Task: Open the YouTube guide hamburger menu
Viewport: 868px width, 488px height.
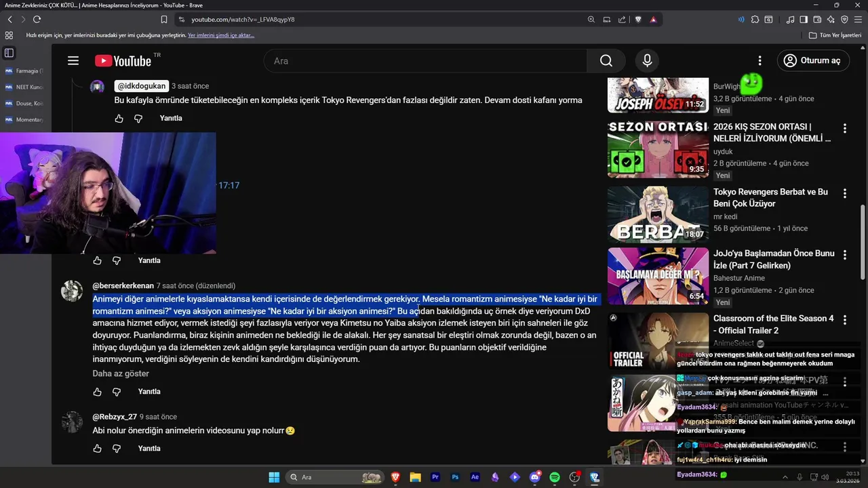Action: 73,61
